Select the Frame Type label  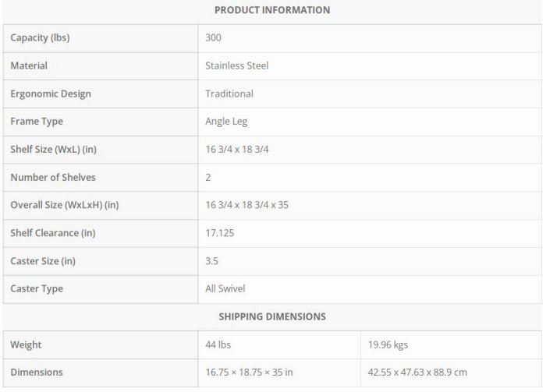[37, 122]
